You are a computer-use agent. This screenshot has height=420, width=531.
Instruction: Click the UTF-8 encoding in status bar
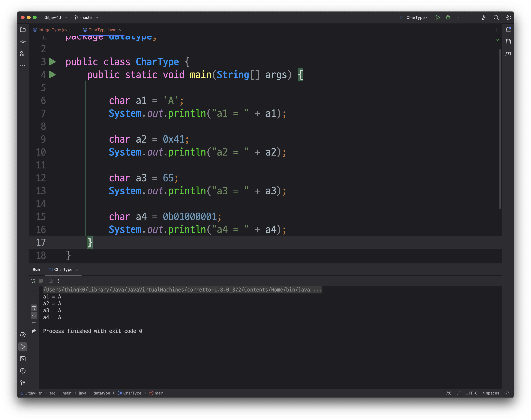(x=471, y=393)
